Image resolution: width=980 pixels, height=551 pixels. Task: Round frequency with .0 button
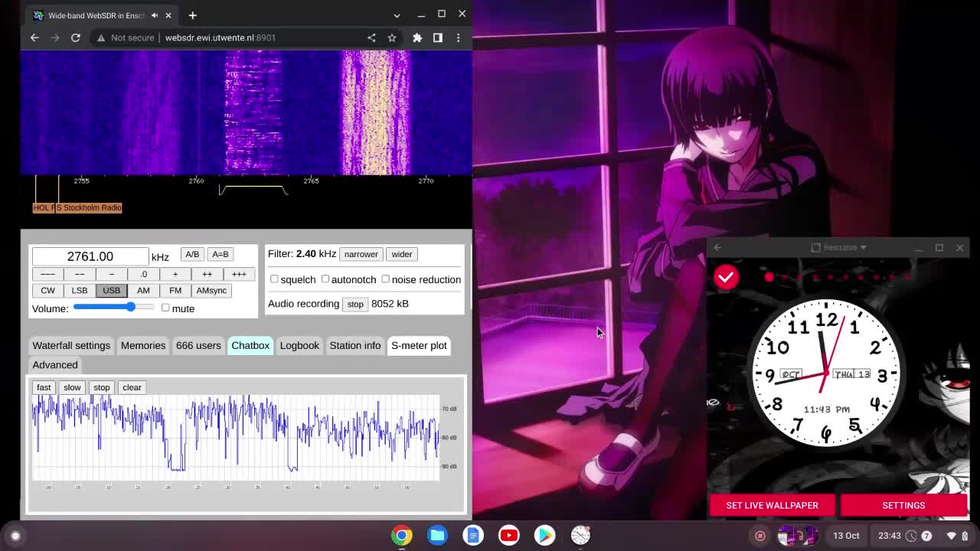(143, 274)
